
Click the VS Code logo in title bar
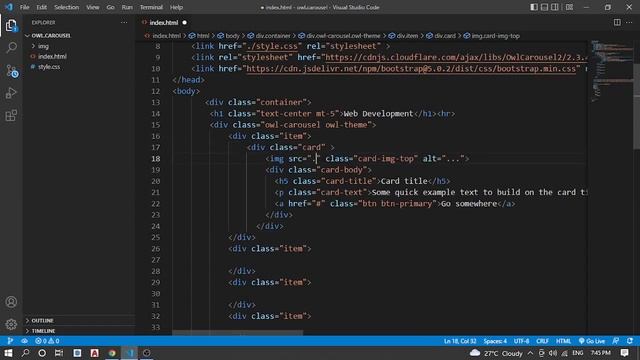9,7
